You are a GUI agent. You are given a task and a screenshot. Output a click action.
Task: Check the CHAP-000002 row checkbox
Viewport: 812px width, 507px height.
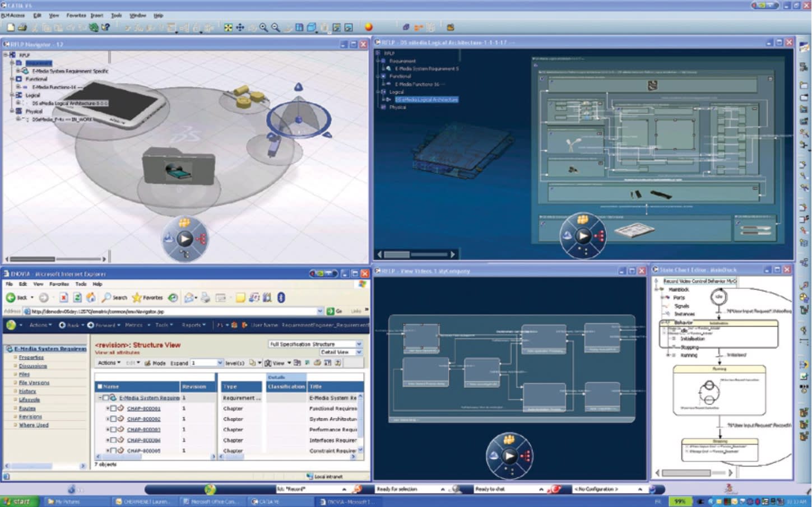[x=113, y=418]
